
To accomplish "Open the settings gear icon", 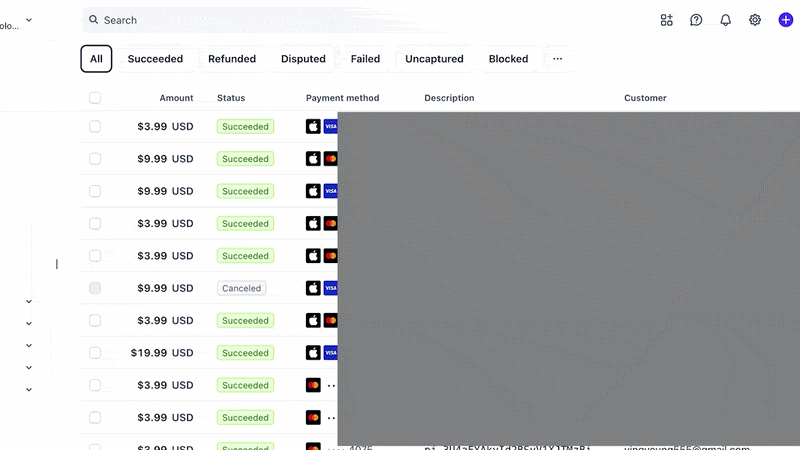I will click(755, 20).
